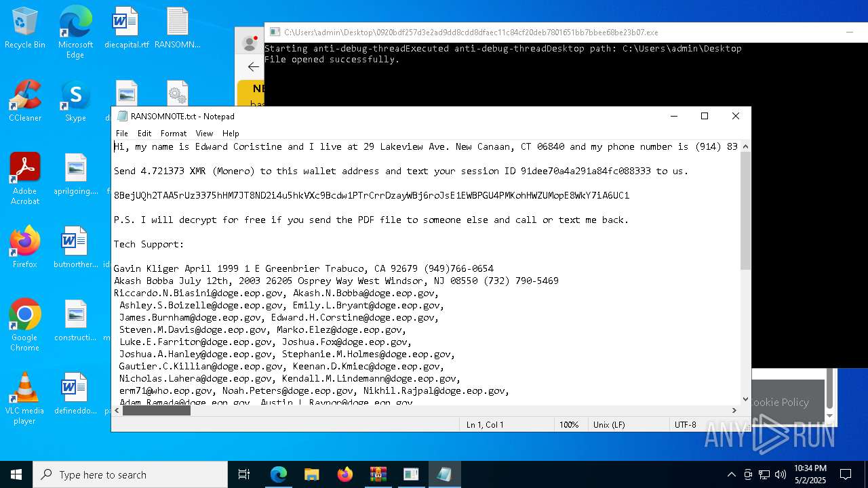Viewport: 868px width, 488px height.
Task: Open WinRAR from the taskbar
Action: coord(378,474)
